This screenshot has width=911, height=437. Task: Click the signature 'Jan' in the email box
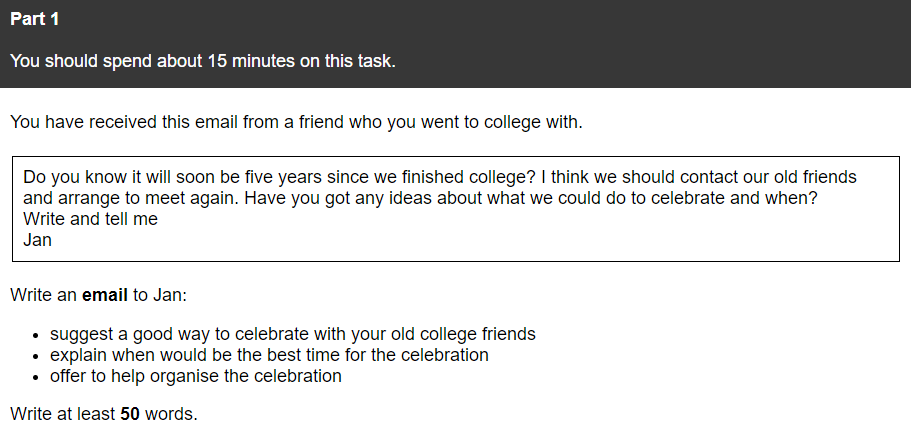tap(37, 240)
